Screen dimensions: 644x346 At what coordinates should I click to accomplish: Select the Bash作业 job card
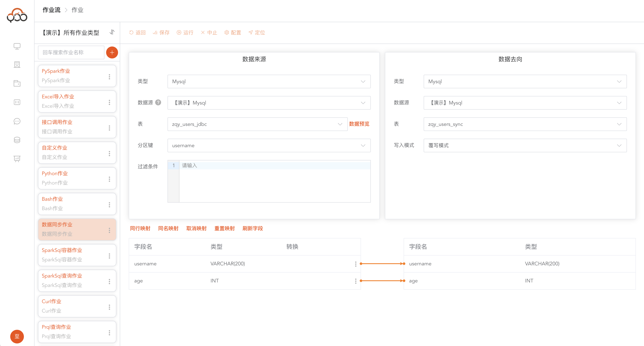click(x=77, y=204)
